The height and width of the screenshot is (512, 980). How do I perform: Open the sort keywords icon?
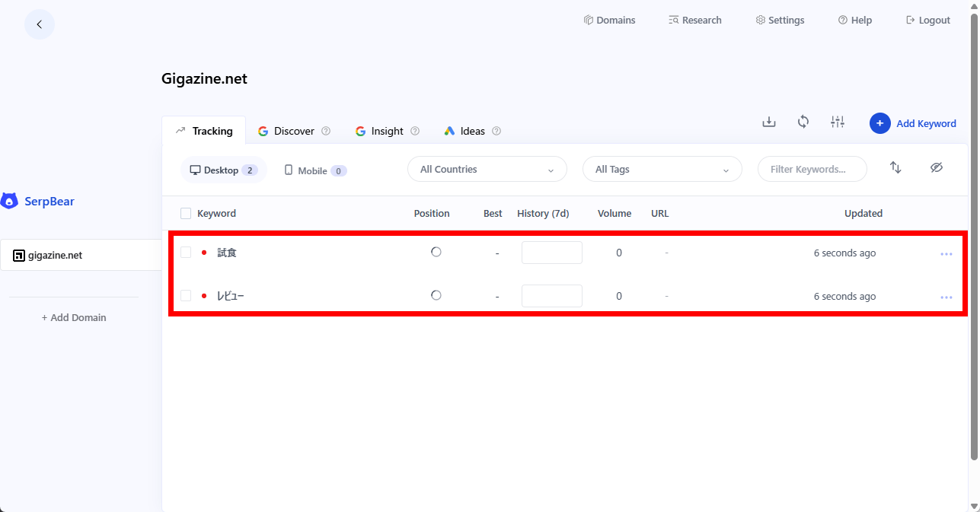click(895, 167)
